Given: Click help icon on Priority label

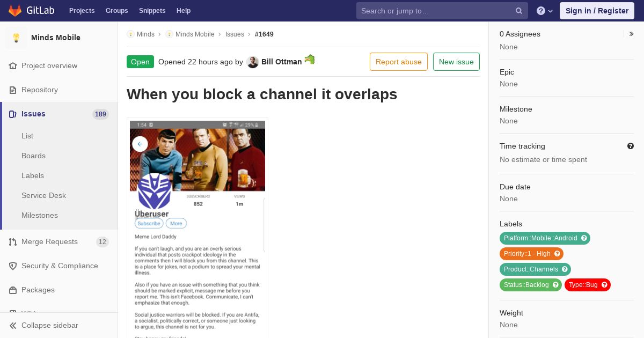Looking at the screenshot, I should [557, 254].
